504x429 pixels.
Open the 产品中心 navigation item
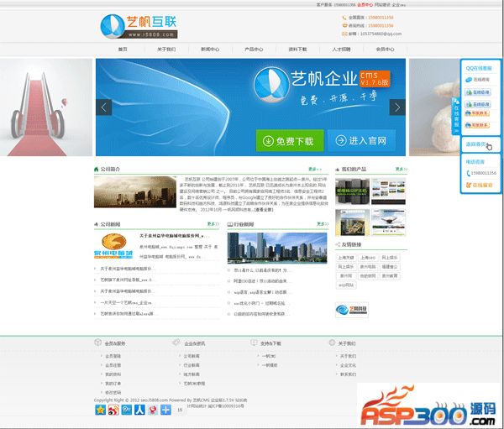click(x=254, y=50)
